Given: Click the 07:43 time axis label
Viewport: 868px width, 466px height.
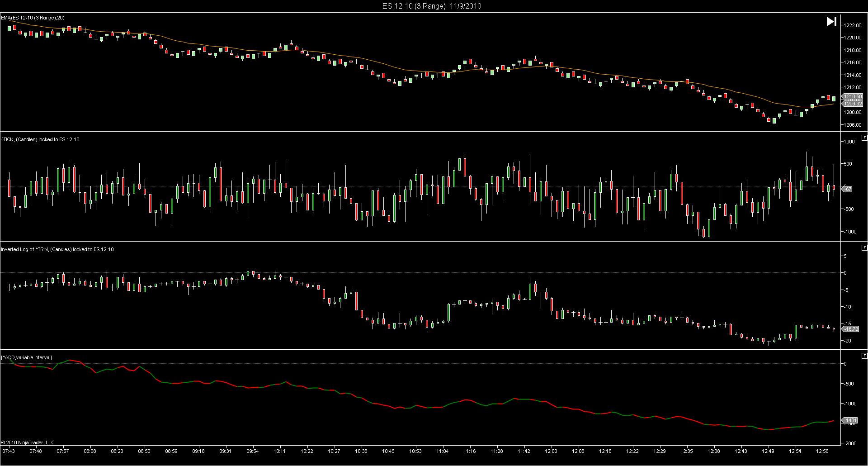Looking at the screenshot, I should pos(9,451).
